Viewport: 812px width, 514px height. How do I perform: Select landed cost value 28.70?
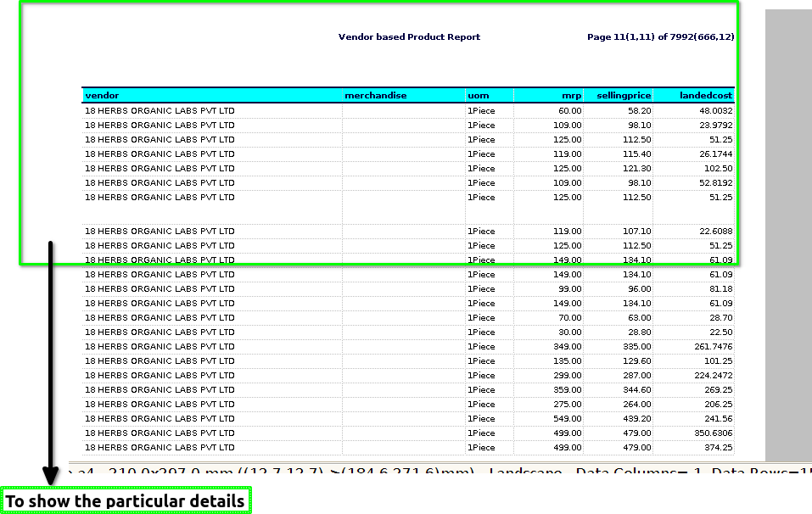721,318
